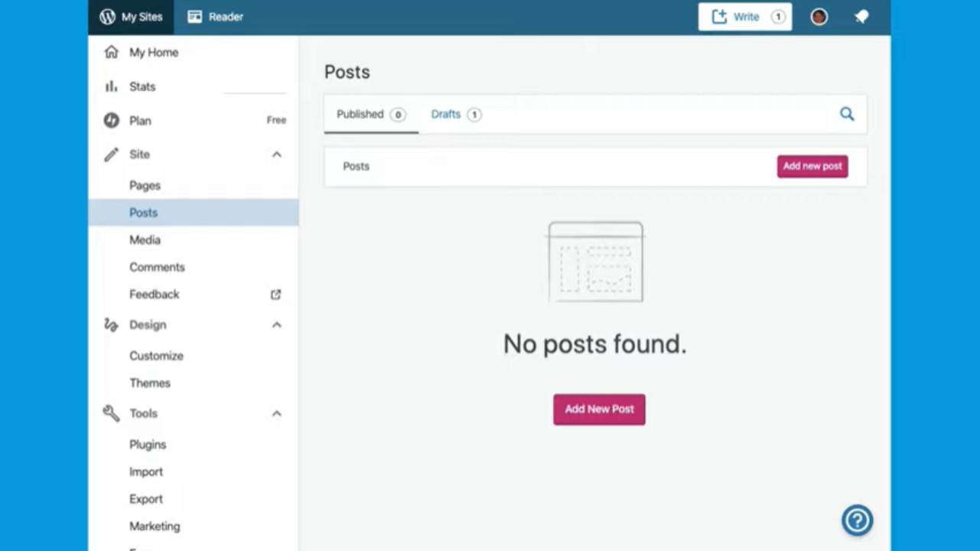Viewport: 980px width, 551px height.
Task: Click the large Add New Post button
Action: pyautogui.click(x=599, y=409)
